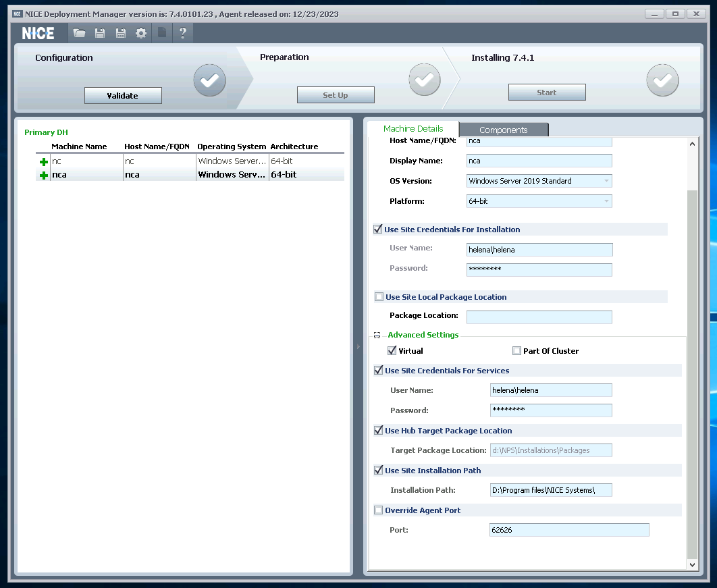717x588 pixels.
Task: Click the green plus icon beside nca
Action: [44, 175]
